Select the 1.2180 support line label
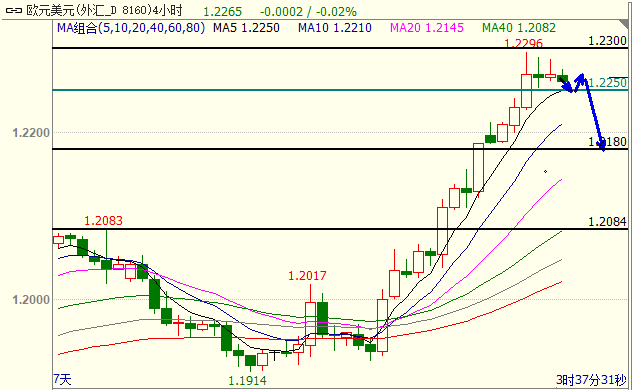Screen dimensions: 632x390 (x=607, y=142)
